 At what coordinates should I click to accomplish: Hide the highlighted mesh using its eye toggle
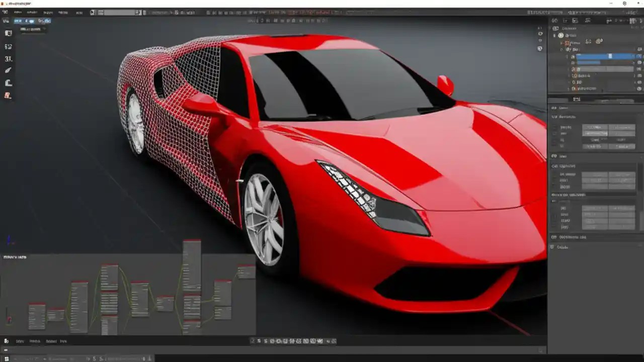pyautogui.click(x=638, y=56)
